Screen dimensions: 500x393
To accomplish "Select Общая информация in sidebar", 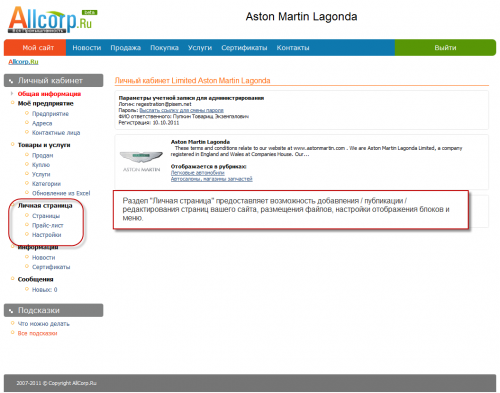I will pos(49,94).
